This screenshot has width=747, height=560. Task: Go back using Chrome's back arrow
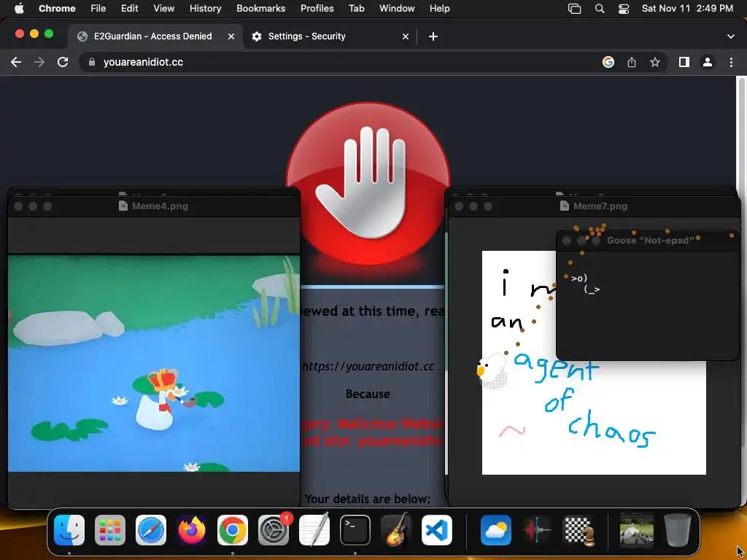tap(16, 63)
